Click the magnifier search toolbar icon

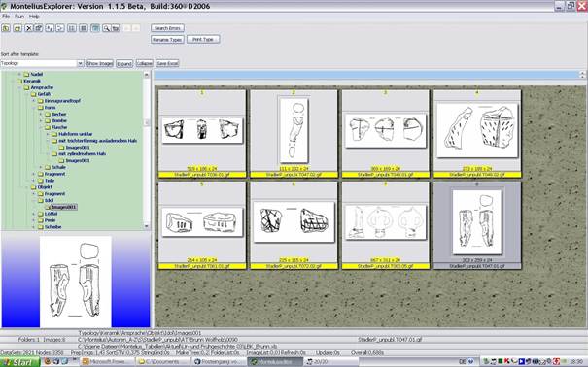[106, 28]
